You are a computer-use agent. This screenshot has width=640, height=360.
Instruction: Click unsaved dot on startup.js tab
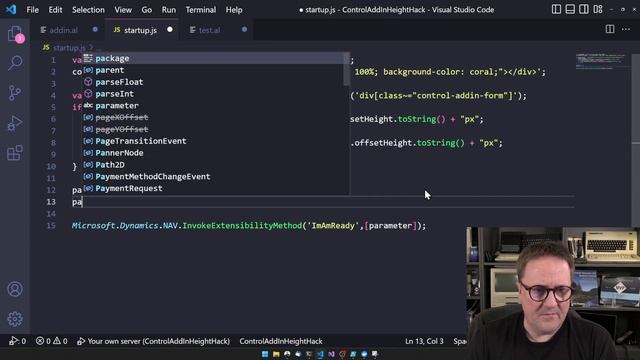pos(170,29)
